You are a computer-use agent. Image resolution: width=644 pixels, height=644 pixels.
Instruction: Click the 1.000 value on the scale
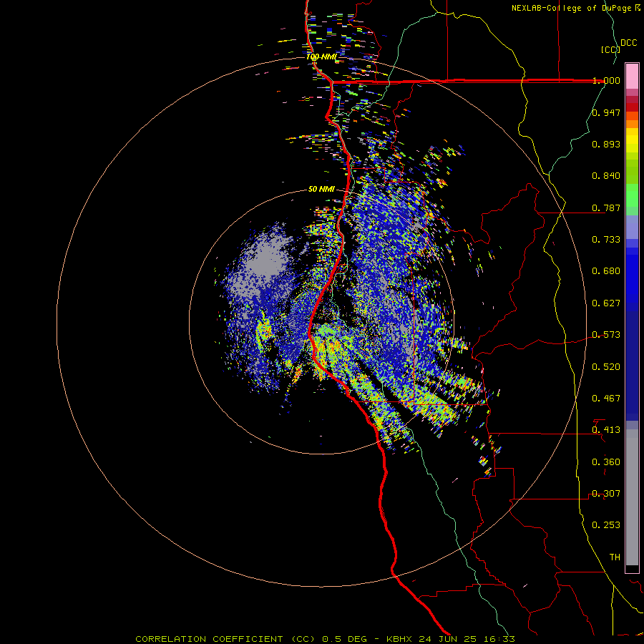pos(606,80)
